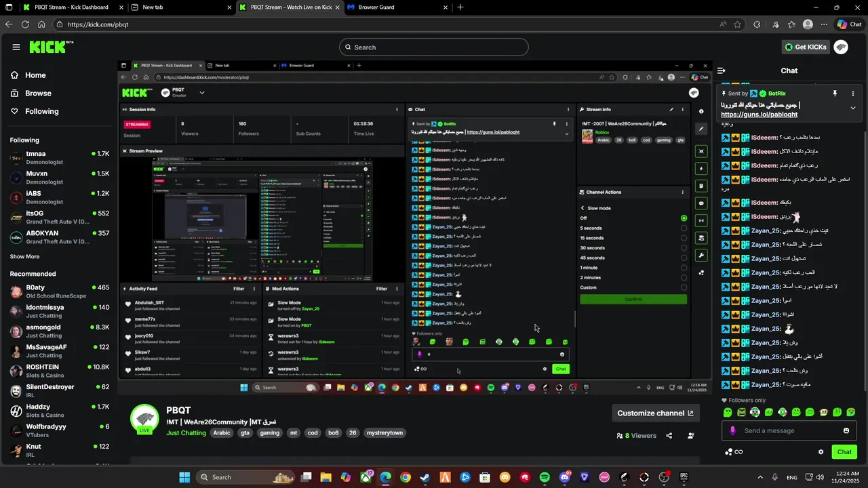Click the Get KICKs button
This screenshot has width=868, height=488.
click(806, 47)
